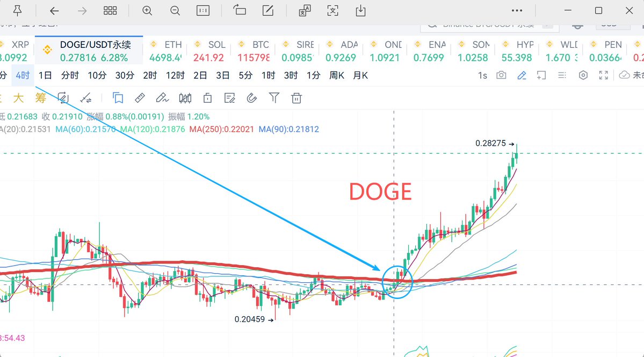Viewport: 644px width, 357px height.
Task: Click the swap edit icon beside 筹
Action: pyautogui.click(x=63, y=98)
